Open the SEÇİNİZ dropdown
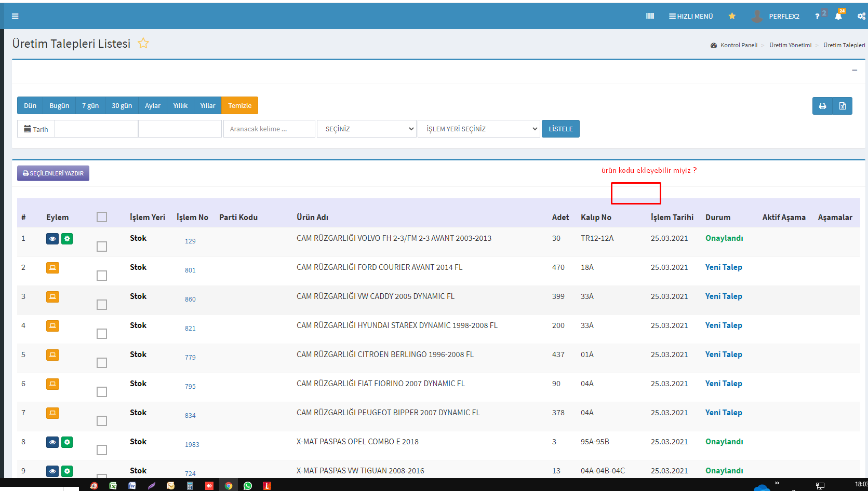The image size is (868, 491). (x=367, y=129)
